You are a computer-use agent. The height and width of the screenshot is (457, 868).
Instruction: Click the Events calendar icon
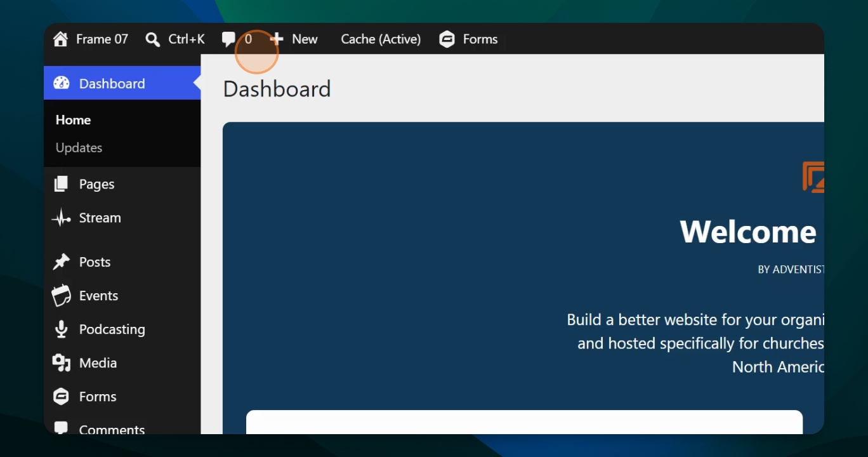click(61, 296)
